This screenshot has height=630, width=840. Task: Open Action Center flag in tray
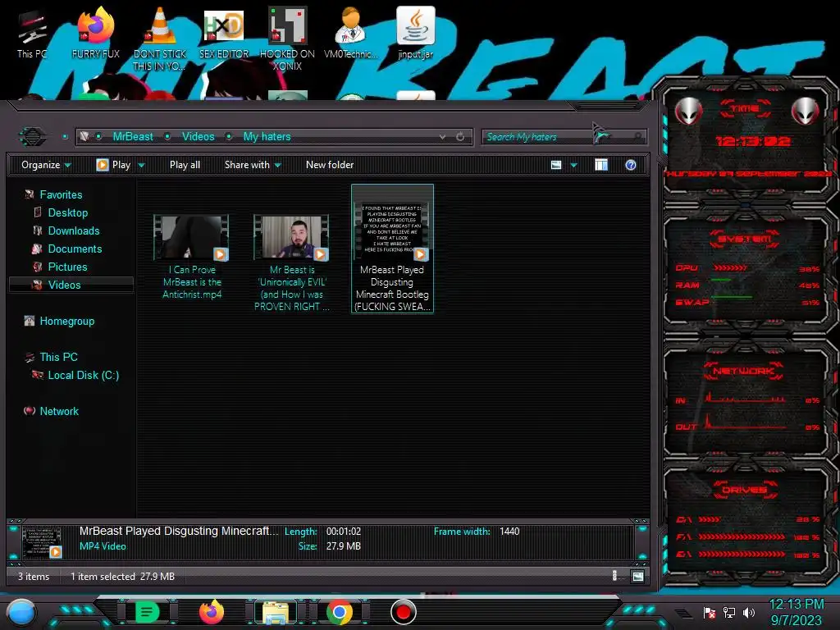pyautogui.click(x=710, y=612)
